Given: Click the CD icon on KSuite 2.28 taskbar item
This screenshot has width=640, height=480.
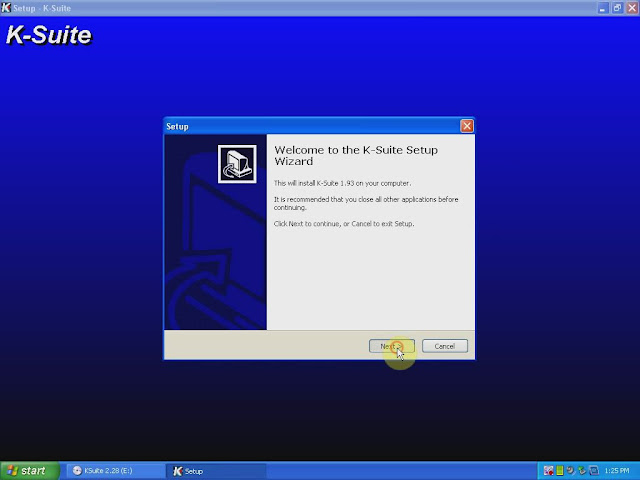Looking at the screenshot, I should tap(77, 471).
